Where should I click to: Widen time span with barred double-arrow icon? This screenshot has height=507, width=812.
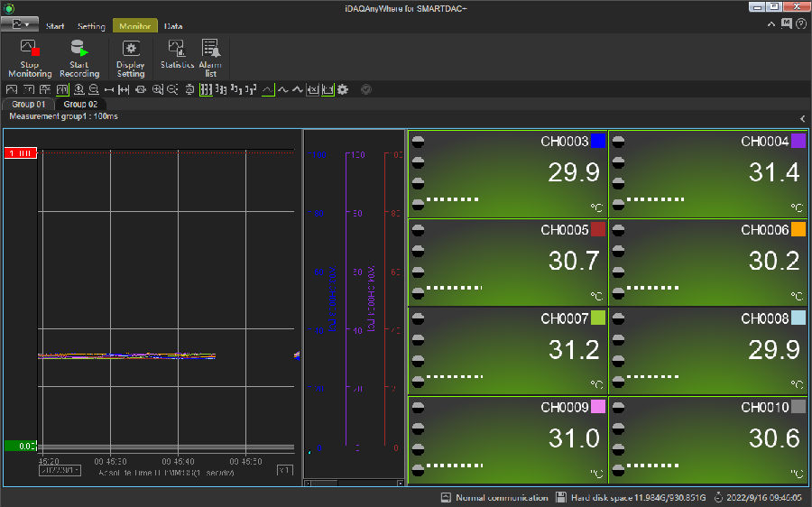tap(124, 89)
